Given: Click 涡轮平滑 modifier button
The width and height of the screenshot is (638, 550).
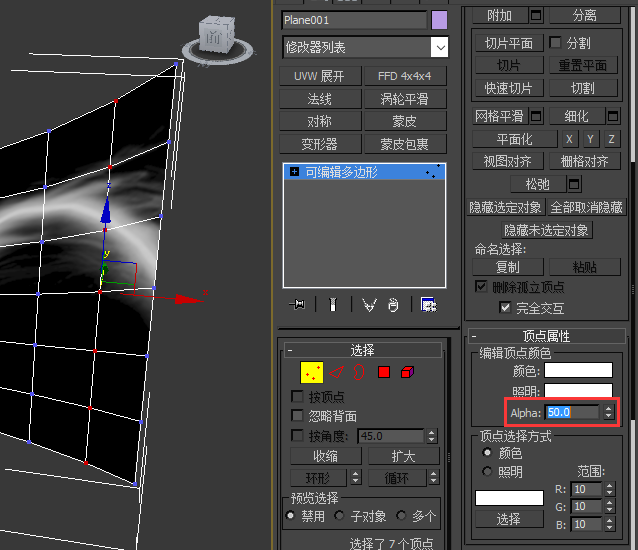Looking at the screenshot, I should pyautogui.click(x=404, y=99).
